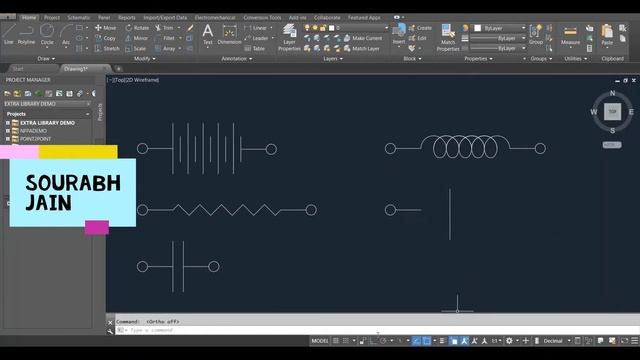Switch MODEL space button in status bar

(320, 341)
